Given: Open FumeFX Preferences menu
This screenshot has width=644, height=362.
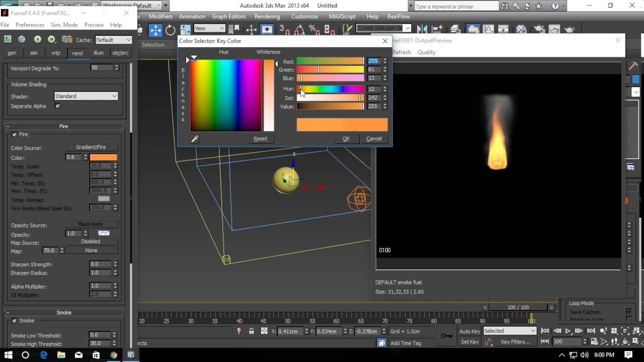Looking at the screenshot, I should pos(30,25).
